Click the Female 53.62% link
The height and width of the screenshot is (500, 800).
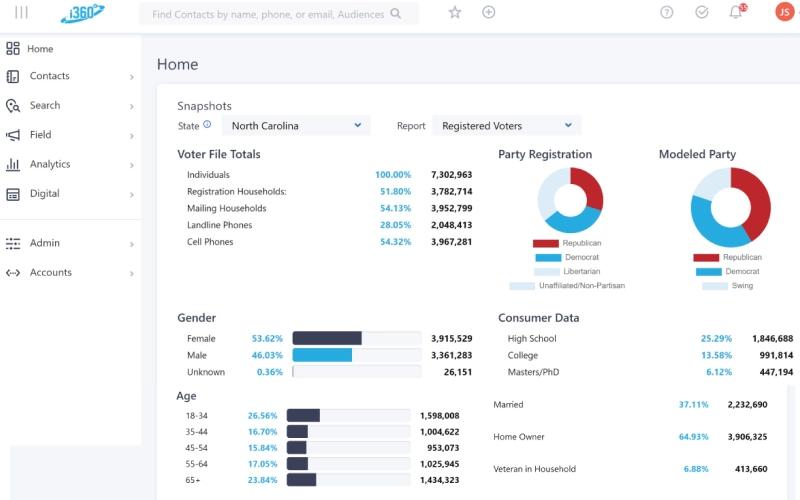tap(267, 338)
